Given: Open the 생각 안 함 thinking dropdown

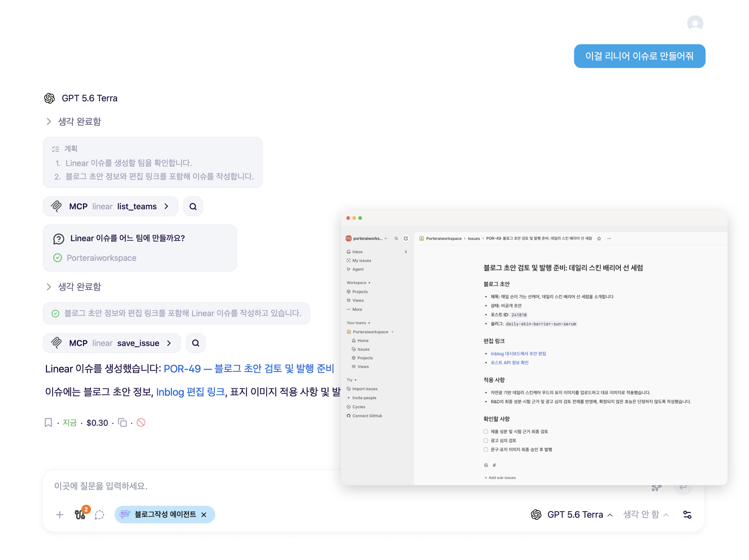Looking at the screenshot, I should [x=646, y=515].
